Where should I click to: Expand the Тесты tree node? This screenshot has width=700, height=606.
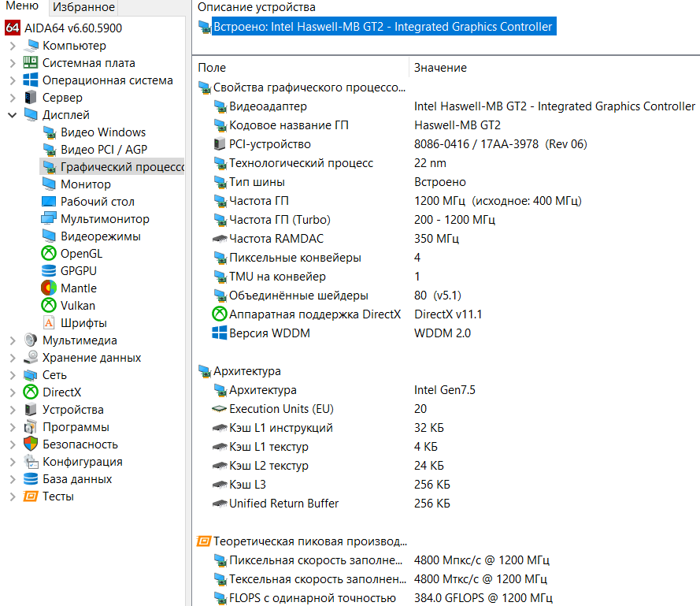tap(13, 496)
